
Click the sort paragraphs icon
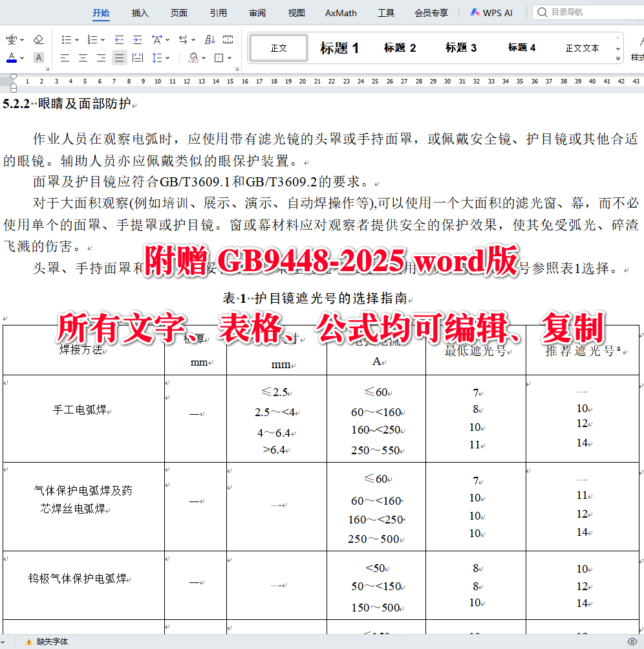coord(208,39)
